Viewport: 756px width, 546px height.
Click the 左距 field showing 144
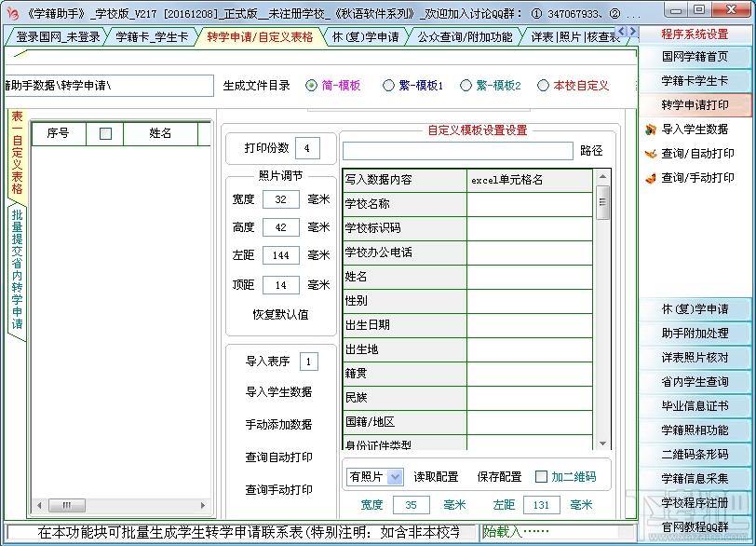281,255
